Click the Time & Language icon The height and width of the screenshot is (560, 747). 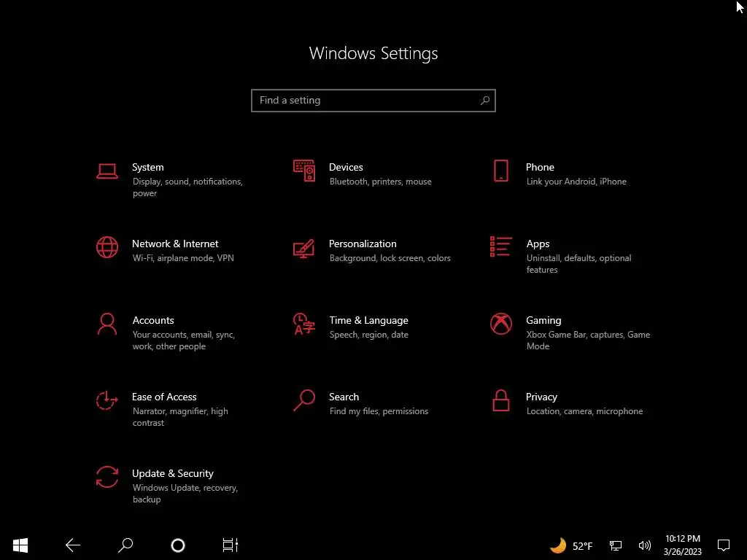[304, 324]
